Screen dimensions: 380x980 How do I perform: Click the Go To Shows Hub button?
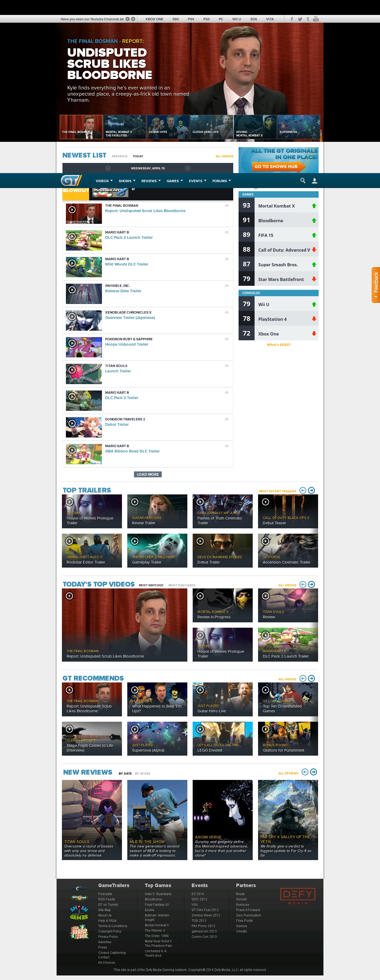coord(276,167)
